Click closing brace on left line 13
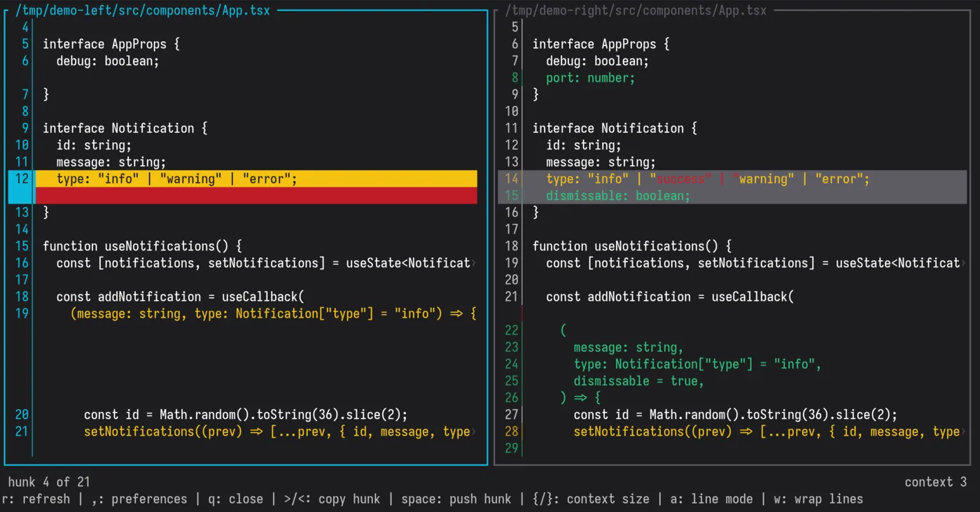The height and width of the screenshot is (512, 980). tap(46, 213)
